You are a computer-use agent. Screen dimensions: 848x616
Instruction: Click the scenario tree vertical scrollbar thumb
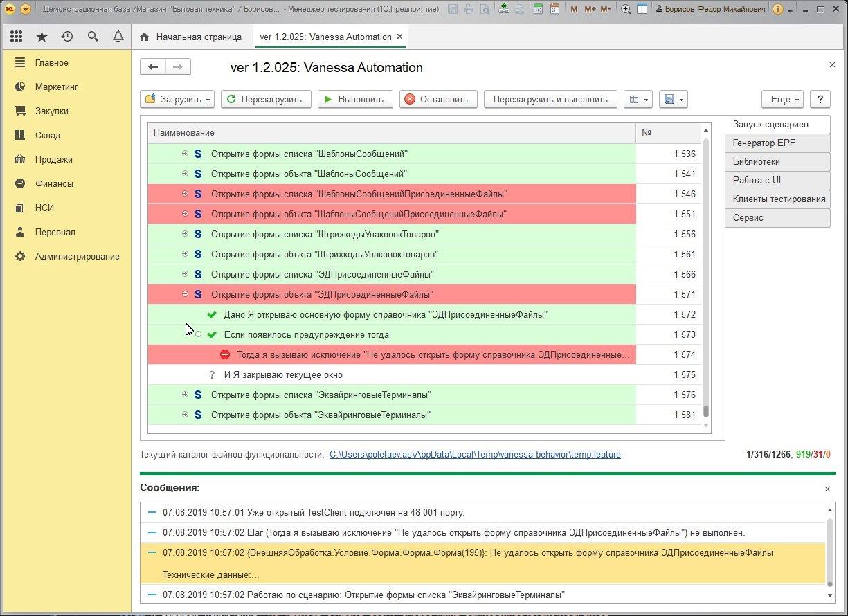pyautogui.click(x=706, y=411)
